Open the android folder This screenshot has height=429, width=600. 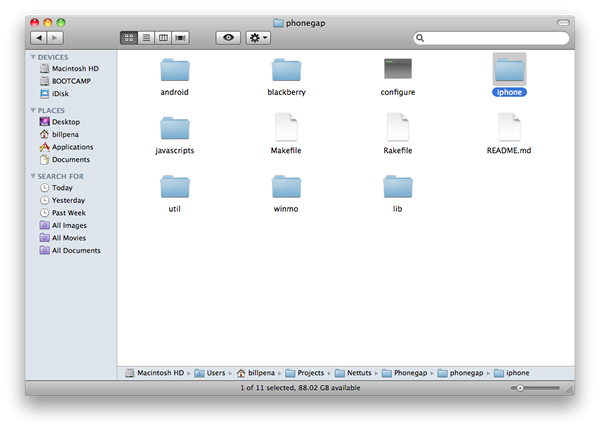(x=174, y=70)
